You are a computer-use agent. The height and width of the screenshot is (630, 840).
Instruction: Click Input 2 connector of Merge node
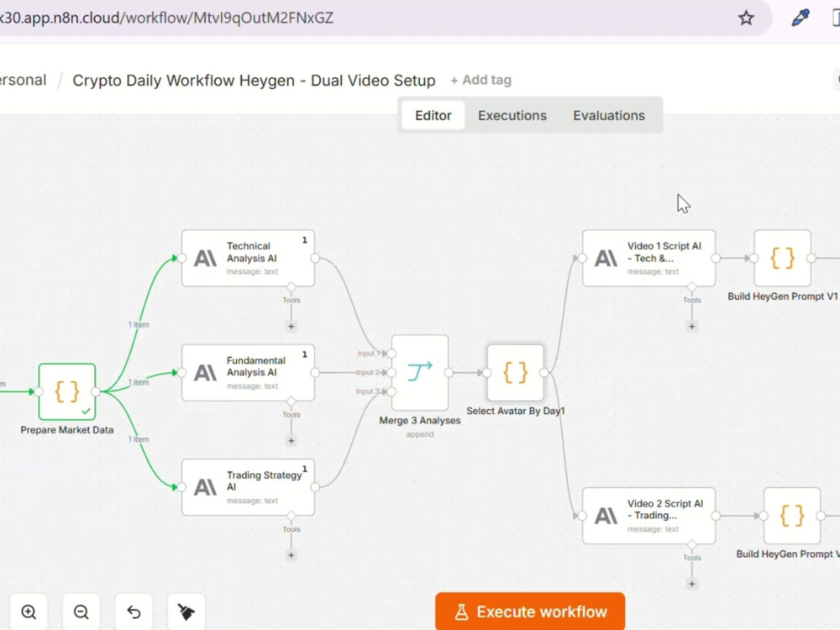[391, 372]
